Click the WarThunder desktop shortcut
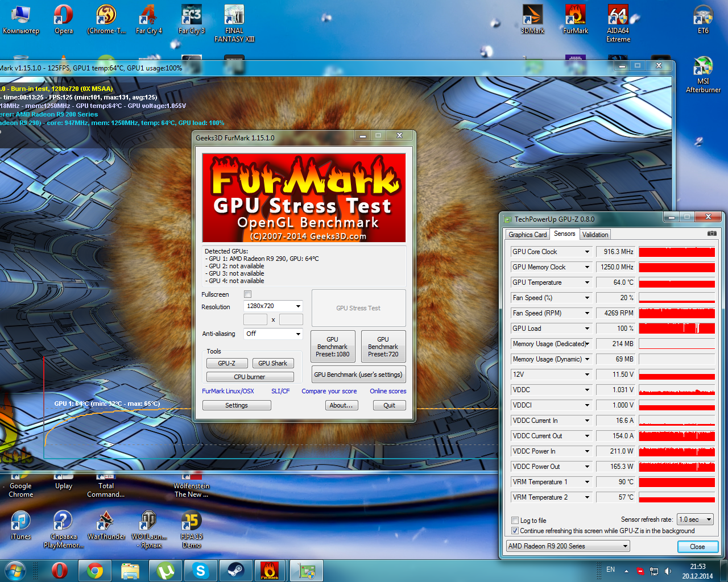The height and width of the screenshot is (582, 728). [x=106, y=525]
